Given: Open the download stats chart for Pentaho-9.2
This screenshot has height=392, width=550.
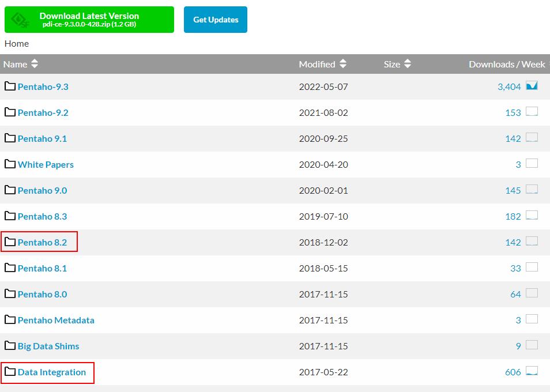Looking at the screenshot, I should click(x=532, y=111).
